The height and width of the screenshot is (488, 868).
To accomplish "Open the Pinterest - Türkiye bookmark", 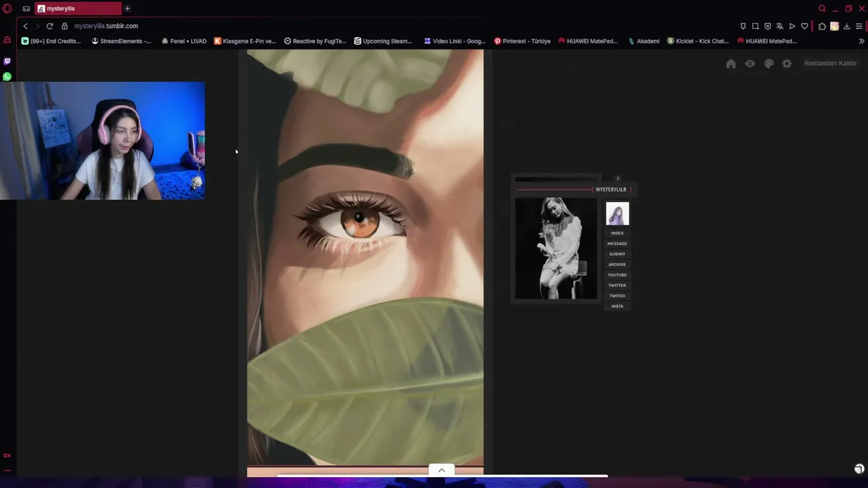I will click(x=521, y=41).
